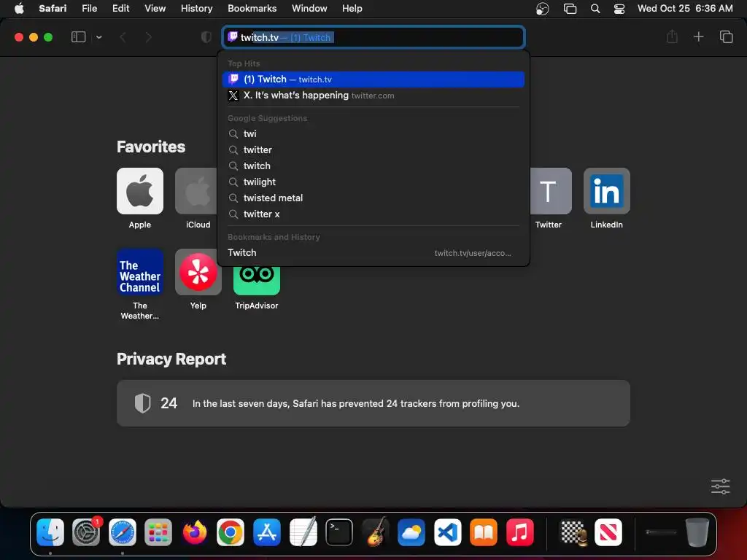Viewport: 747px width, 560px height.
Task: Open Spotlight search in menu bar
Action: click(595, 9)
